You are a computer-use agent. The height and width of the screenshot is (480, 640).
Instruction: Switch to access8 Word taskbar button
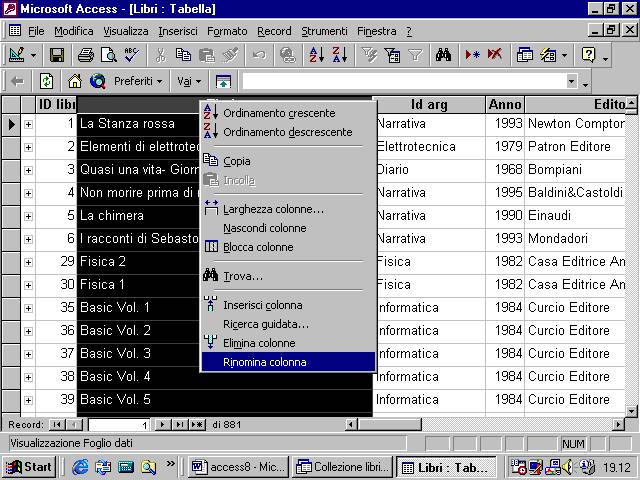[x=238, y=467]
